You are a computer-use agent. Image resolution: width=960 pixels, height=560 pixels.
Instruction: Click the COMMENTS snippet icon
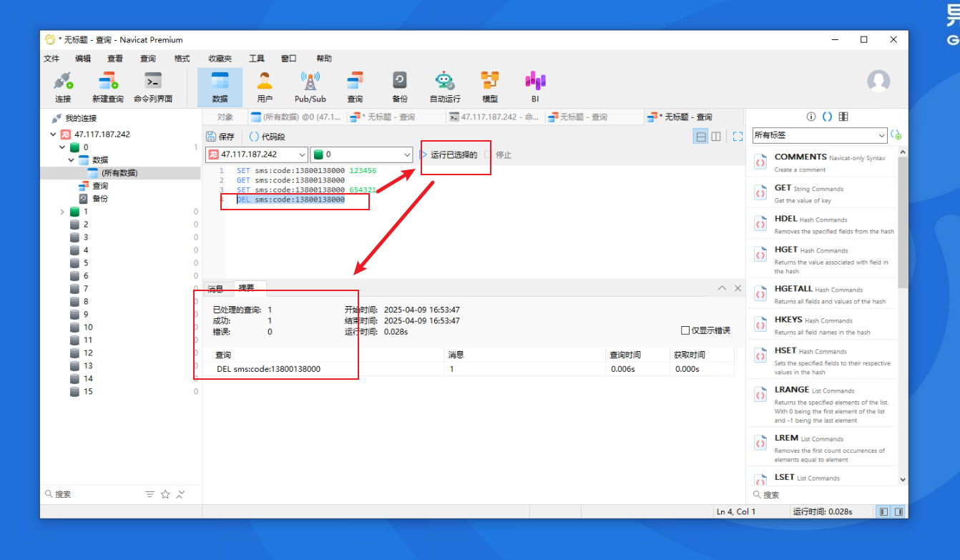760,162
